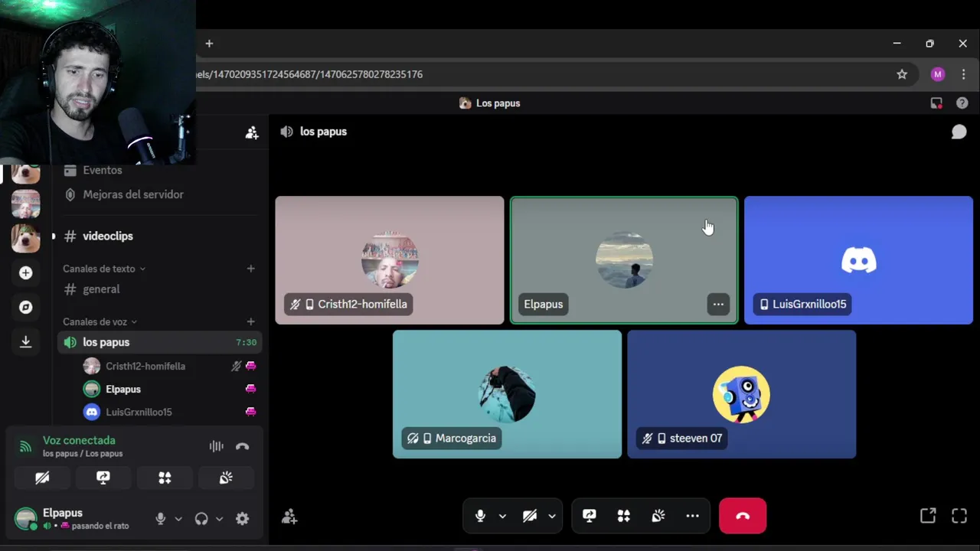Screen dimensions: 980x551
Task: Open Elpapus tile three-dot menu
Action: coord(718,304)
